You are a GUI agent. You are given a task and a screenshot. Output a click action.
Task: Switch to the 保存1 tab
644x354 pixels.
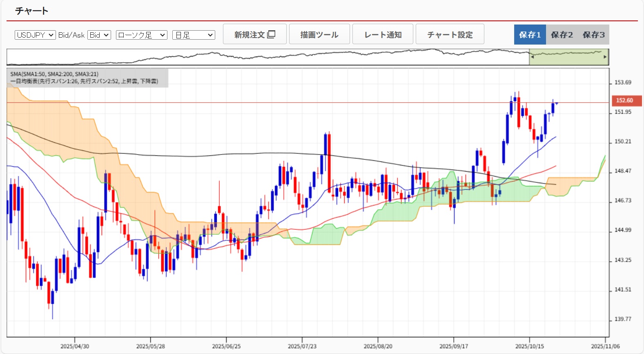[x=530, y=35]
